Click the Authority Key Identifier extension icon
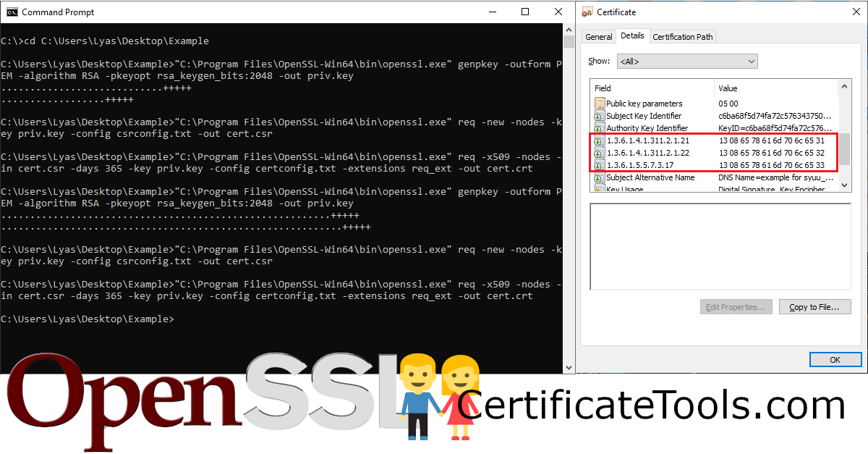The image size is (868, 454). 598,128
